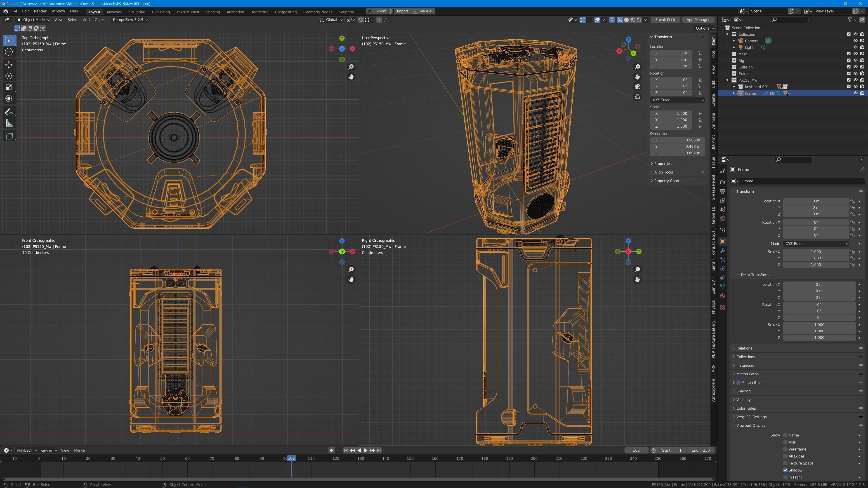Expand the Relations panel

(x=744, y=349)
